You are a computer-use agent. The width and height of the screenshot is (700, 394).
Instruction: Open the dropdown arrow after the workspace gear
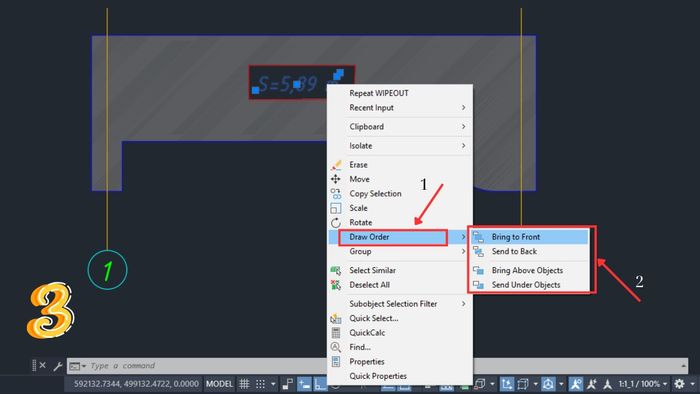(692, 384)
